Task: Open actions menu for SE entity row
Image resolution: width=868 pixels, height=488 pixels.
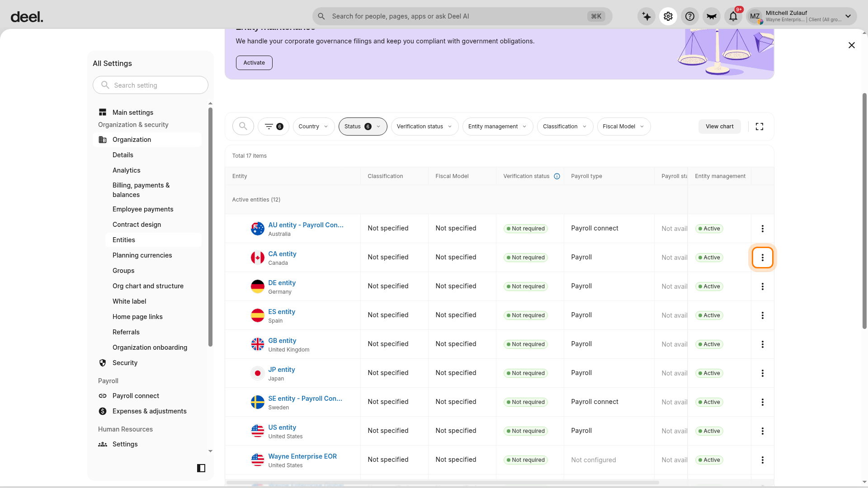Action: (763, 402)
